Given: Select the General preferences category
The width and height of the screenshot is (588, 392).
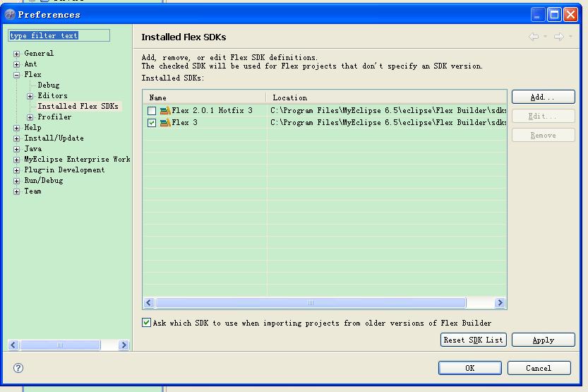Looking at the screenshot, I should (39, 53).
